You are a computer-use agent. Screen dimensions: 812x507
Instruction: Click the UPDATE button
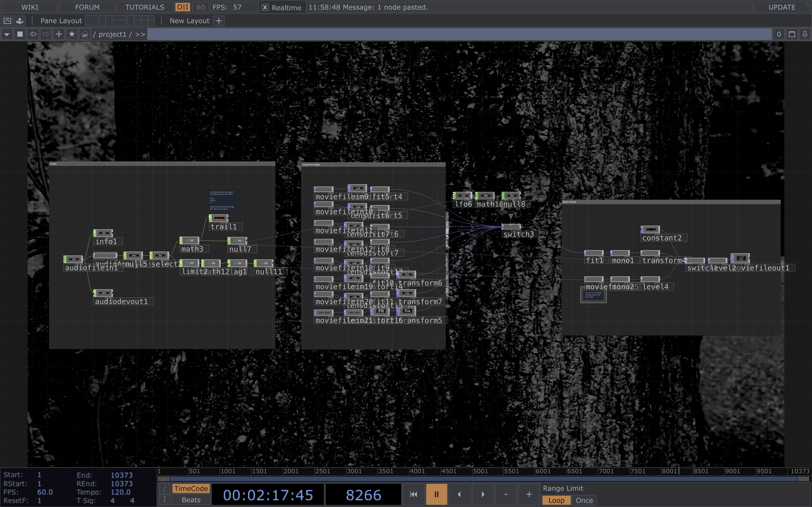click(782, 7)
